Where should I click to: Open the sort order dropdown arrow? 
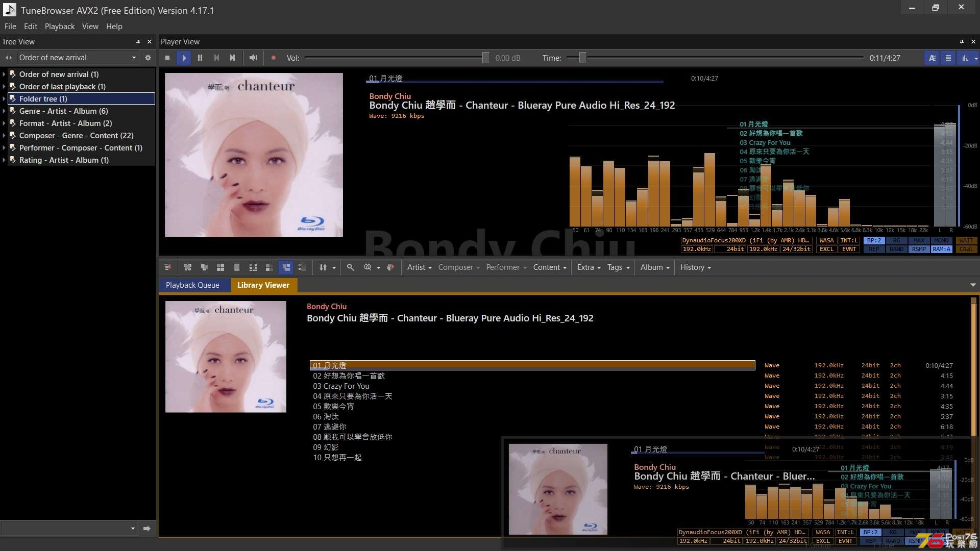pos(334,268)
